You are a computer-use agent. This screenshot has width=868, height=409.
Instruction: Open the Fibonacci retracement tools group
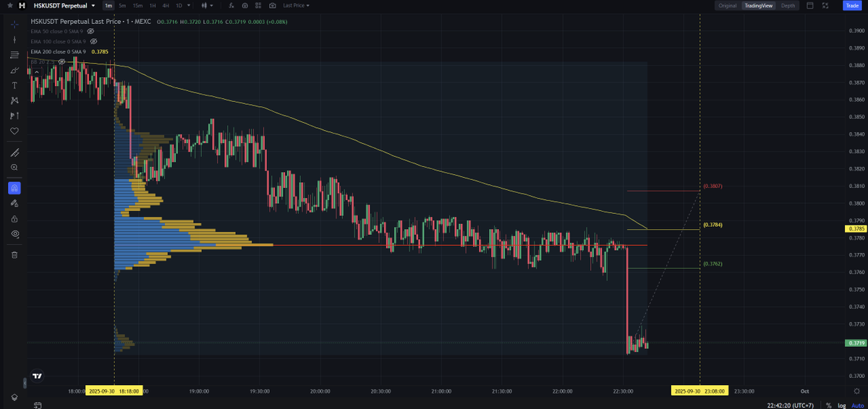tap(14, 55)
